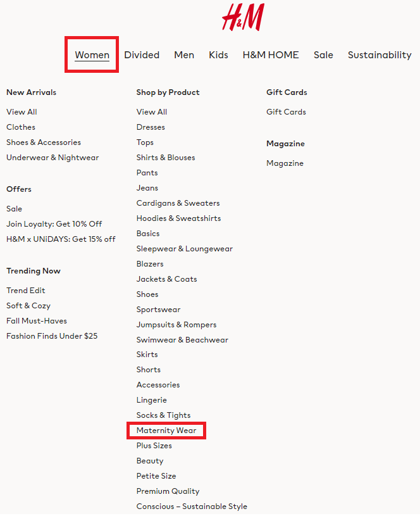This screenshot has height=516, width=420.
Task: Go to Fall Must-Haves
Action: point(37,321)
